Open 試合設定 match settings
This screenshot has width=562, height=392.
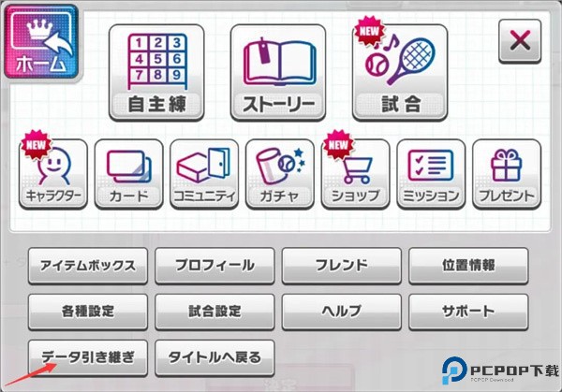[x=215, y=312]
